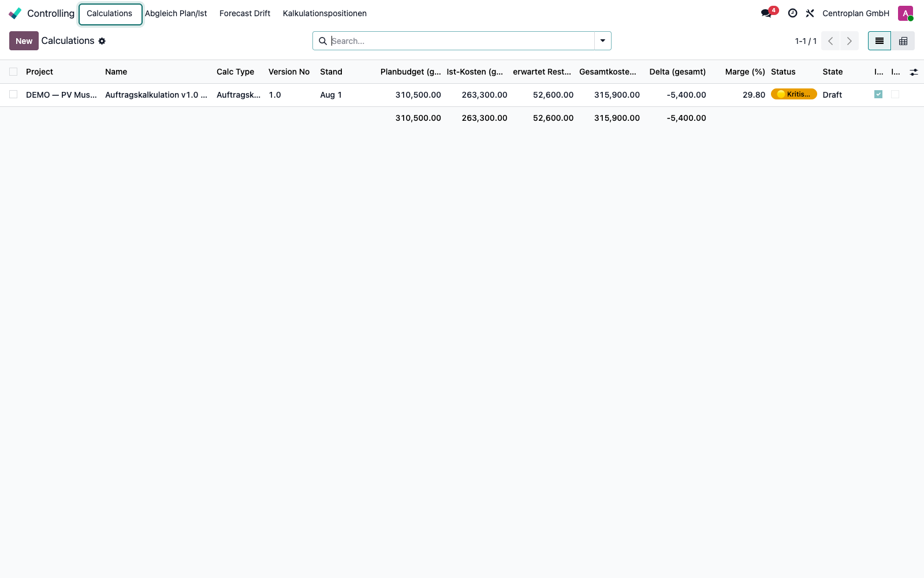Switch to list view
This screenshot has width=924, height=578.
(x=880, y=41)
